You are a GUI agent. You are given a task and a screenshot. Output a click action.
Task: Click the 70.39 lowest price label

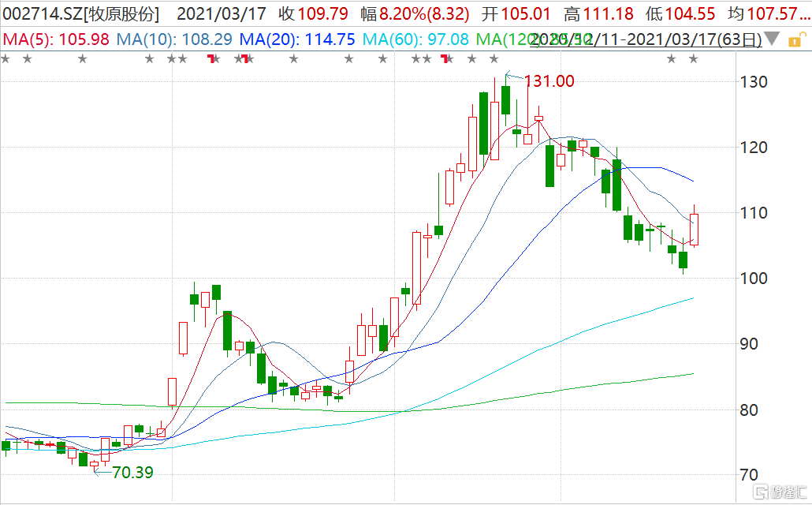pyautogui.click(x=133, y=473)
